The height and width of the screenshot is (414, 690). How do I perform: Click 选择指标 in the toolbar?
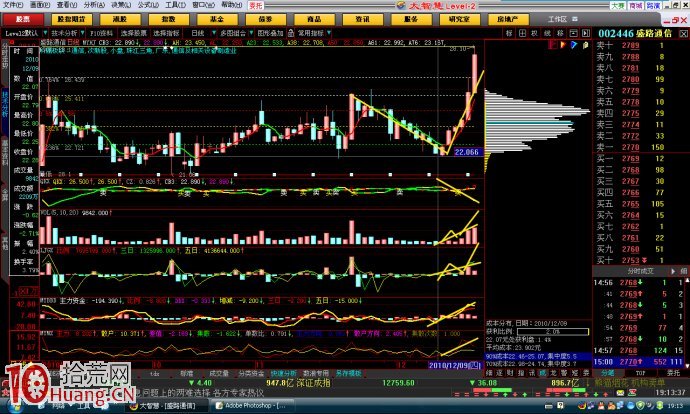click(x=166, y=33)
